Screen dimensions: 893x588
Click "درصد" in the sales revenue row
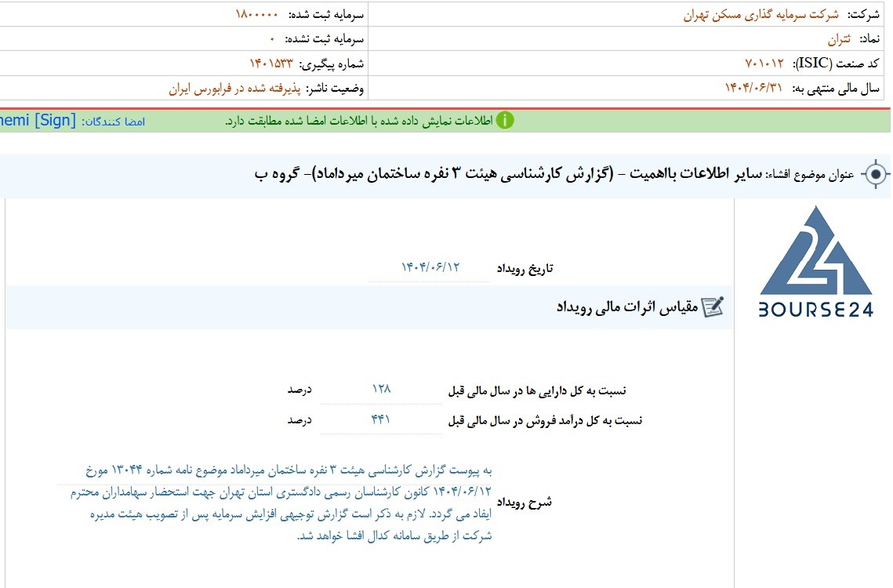[x=299, y=420]
